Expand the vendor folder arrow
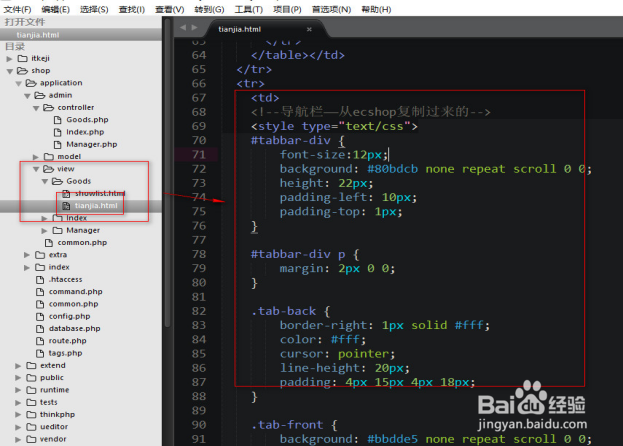The image size is (623, 446). [18, 439]
